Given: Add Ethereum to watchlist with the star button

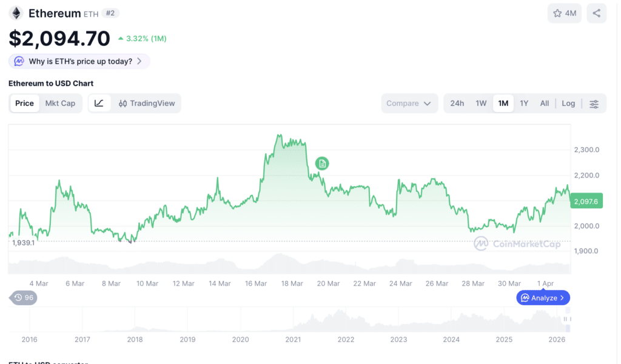Looking at the screenshot, I should tap(565, 13).
